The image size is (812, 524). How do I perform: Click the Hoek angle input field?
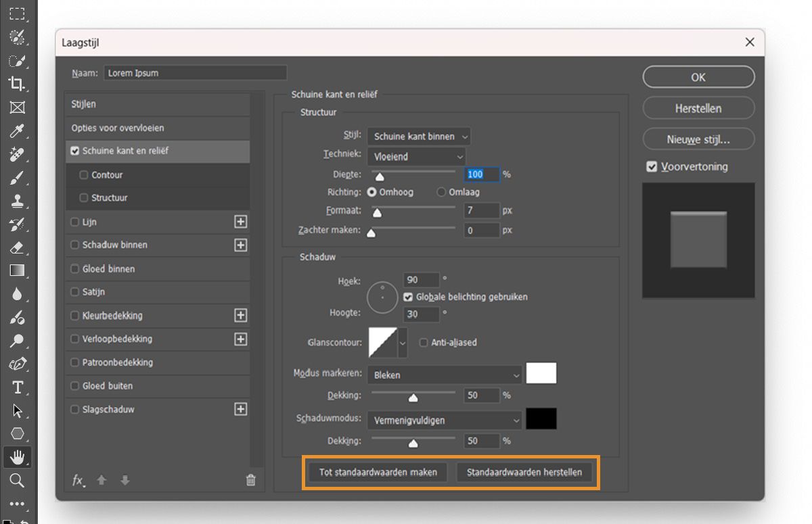pyautogui.click(x=422, y=280)
